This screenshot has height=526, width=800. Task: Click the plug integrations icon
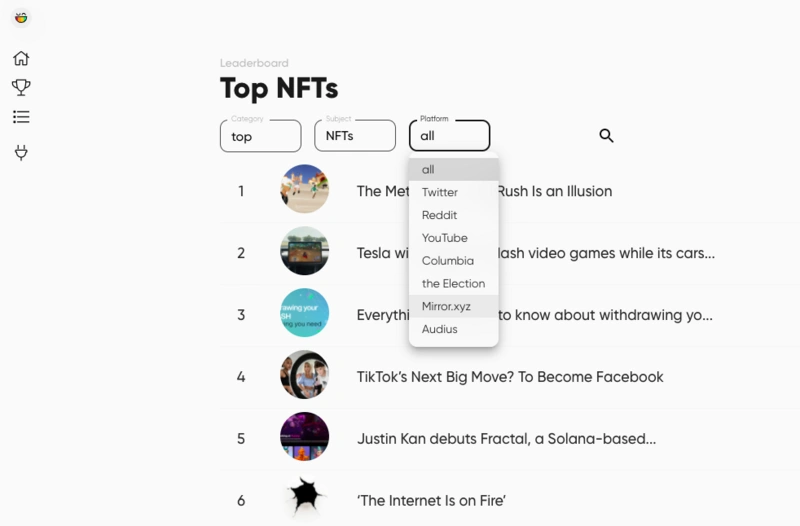(x=21, y=153)
